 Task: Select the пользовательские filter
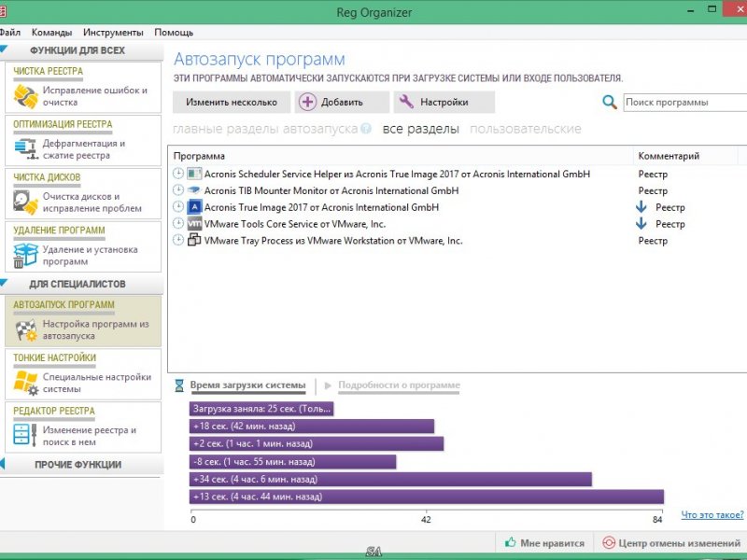pyautogui.click(x=526, y=129)
